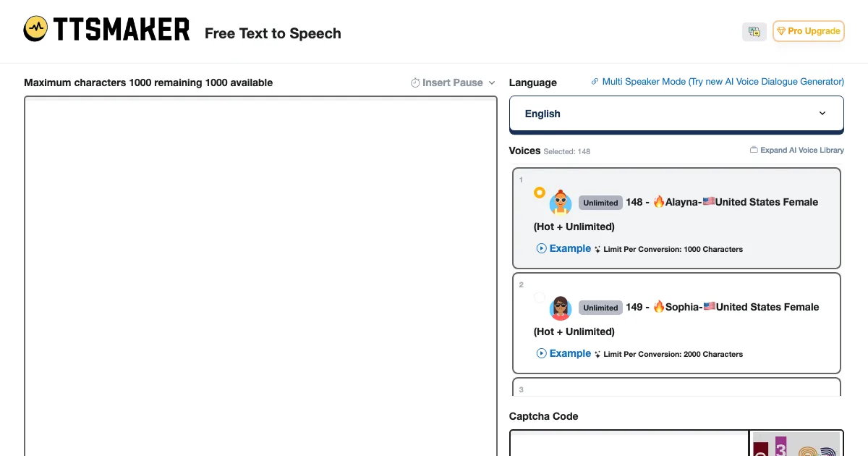This screenshot has height=456, width=868.
Task: Select the Sophia voice radio button
Action: [x=540, y=297]
